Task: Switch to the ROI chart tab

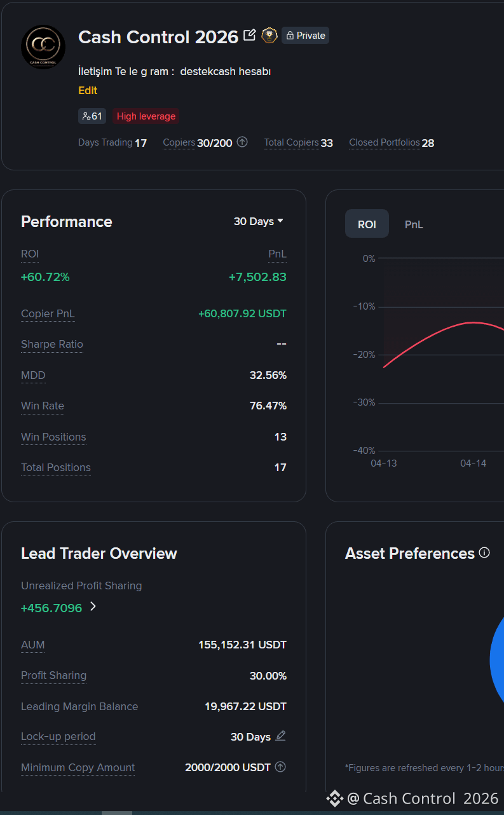Action: 367,224
